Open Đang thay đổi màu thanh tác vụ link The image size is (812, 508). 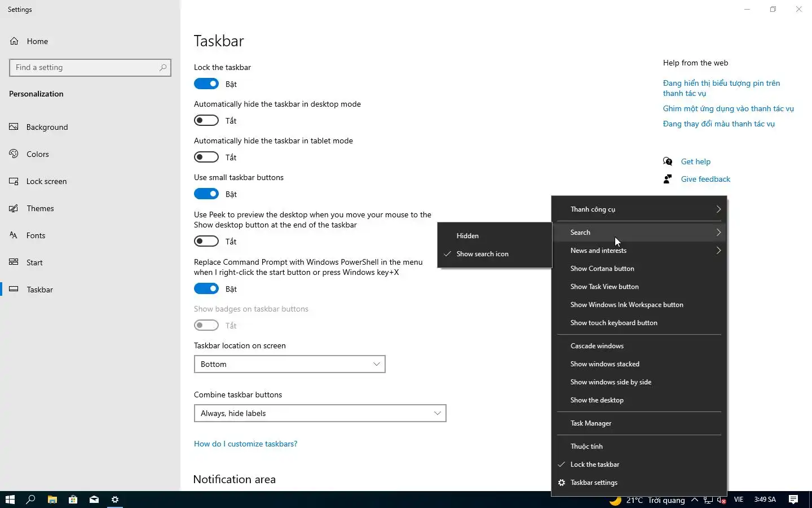coord(718,124)
